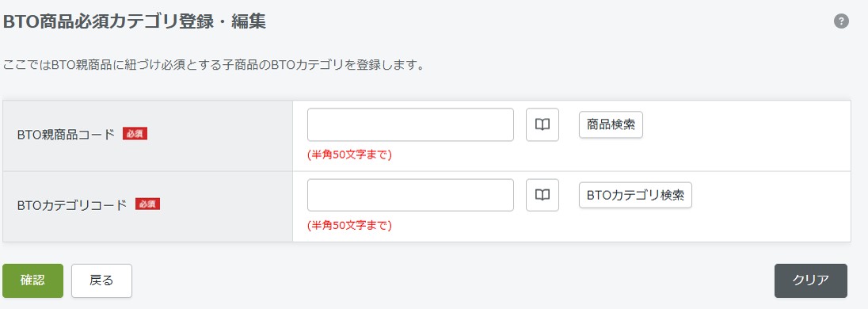Select the BTOカテゴリコード row label
The height and width of the screenshot is (309, 868).
[72, 205]
